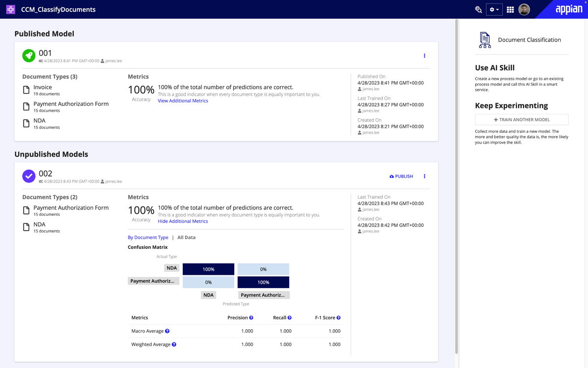Click the purple CCM_ClassifyDocuments app icon
This screenshot has height=368, width=588.
11,9
